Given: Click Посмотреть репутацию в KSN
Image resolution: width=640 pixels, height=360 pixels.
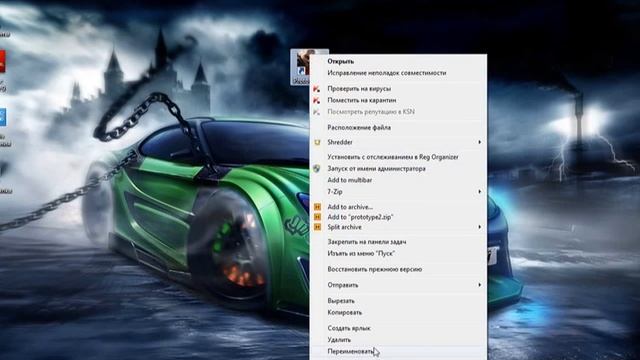Looking at the screenshot, I should pyautogui.click(x=371, y=111).
